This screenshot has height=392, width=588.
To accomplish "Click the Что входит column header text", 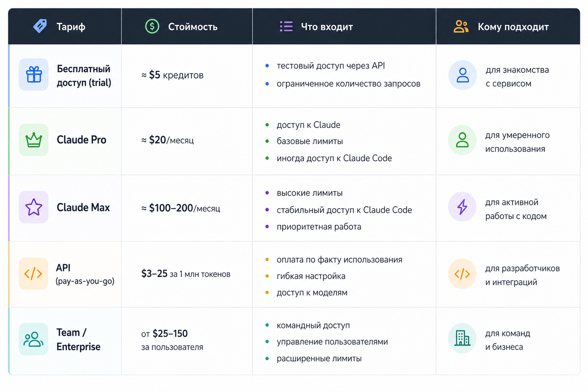I will [327, 27].
